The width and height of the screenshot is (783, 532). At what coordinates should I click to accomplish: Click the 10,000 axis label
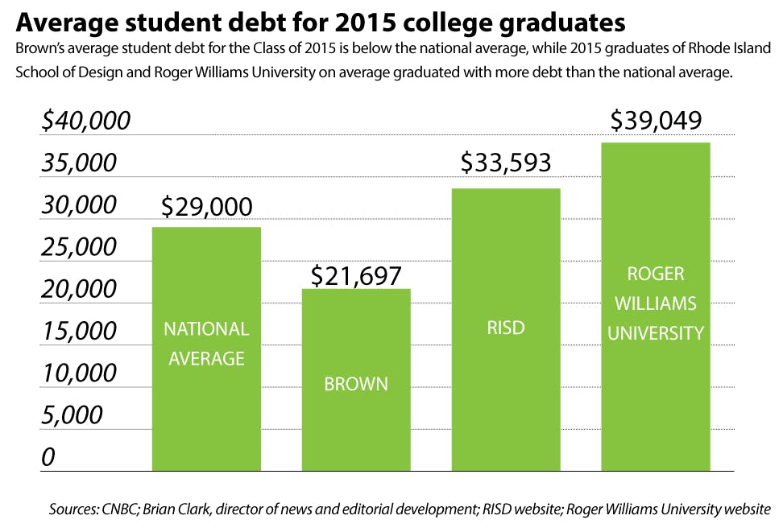79,373
